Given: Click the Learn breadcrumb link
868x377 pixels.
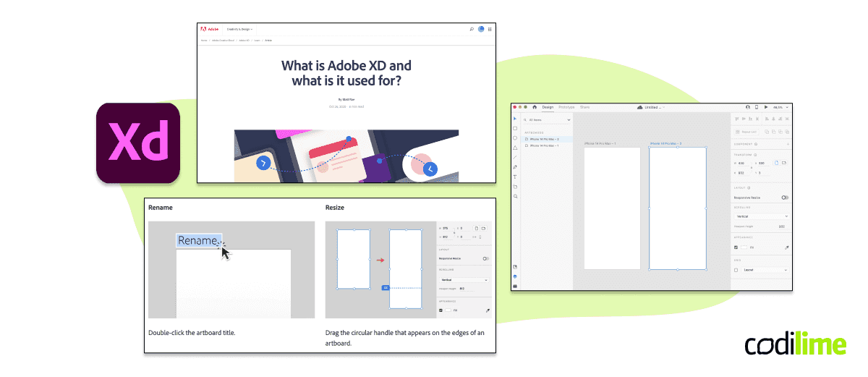Looking at the screenshot, I should coord(257,41).
